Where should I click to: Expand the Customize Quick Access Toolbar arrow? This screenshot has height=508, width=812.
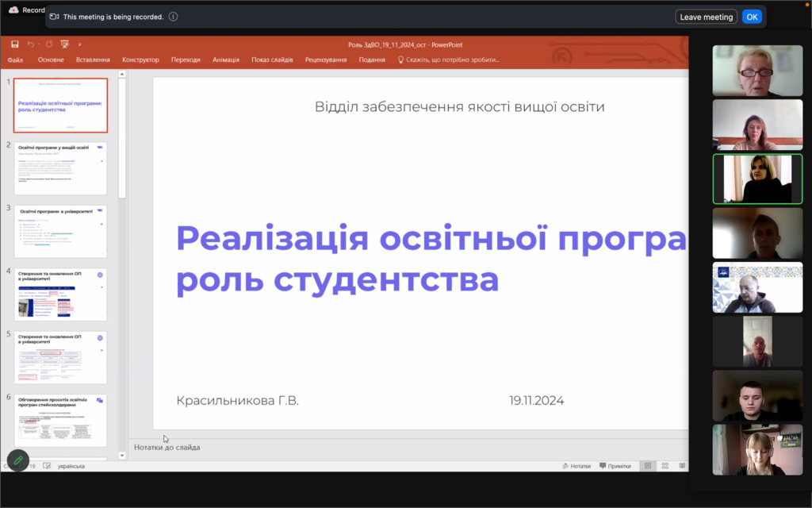79,44
